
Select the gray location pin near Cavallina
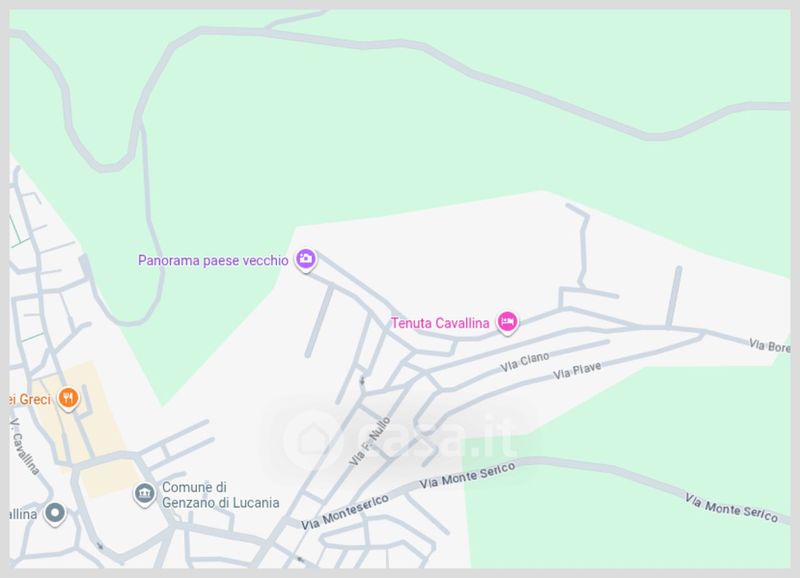tap(55, 513)
